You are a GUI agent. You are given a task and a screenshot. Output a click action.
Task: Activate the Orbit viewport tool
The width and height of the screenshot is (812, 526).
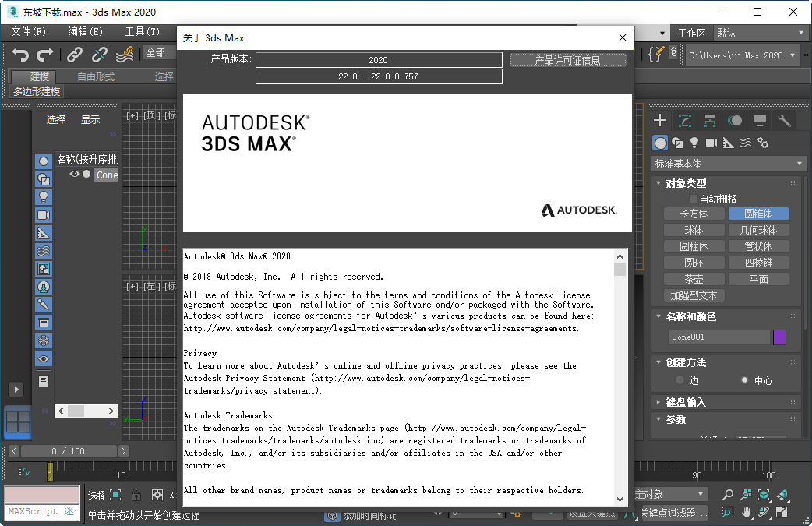[765, 513]
